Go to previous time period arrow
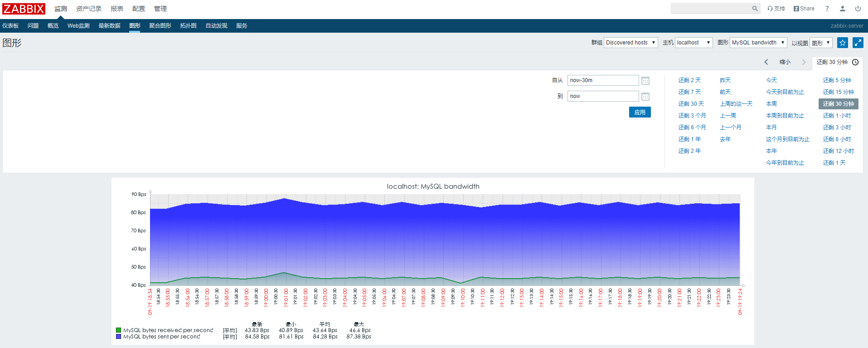The height and width of the screenshot is (348, 868). 766,62
